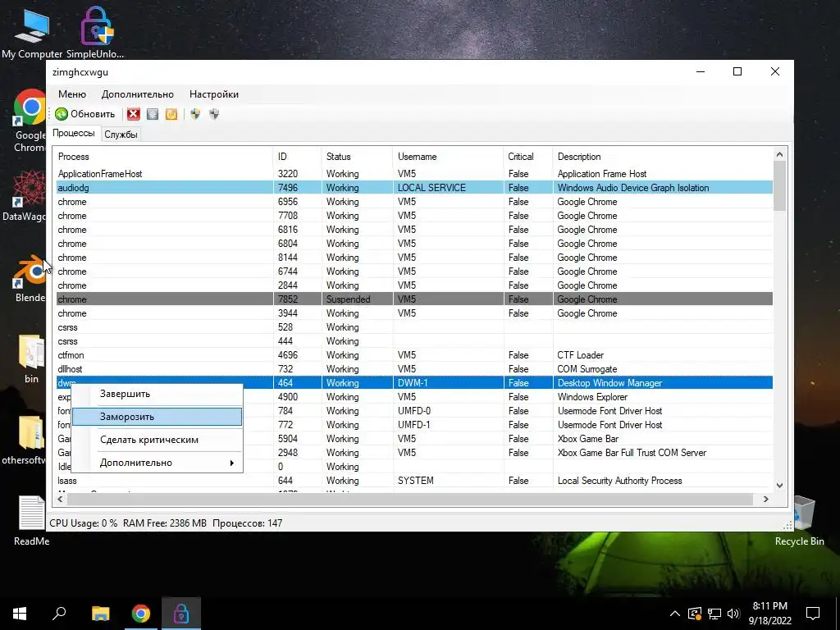Open the notification center icon

tap(813, 614)
